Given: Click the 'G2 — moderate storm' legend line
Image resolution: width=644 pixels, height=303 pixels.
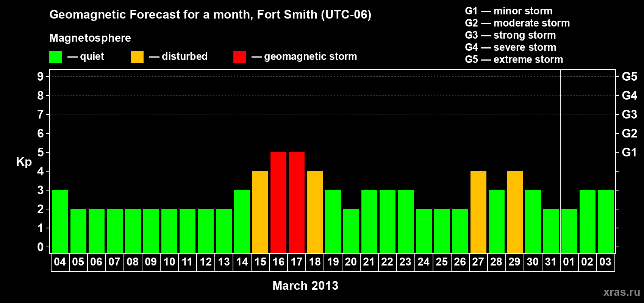Looking at the screenshot, I should pos(517,23).
